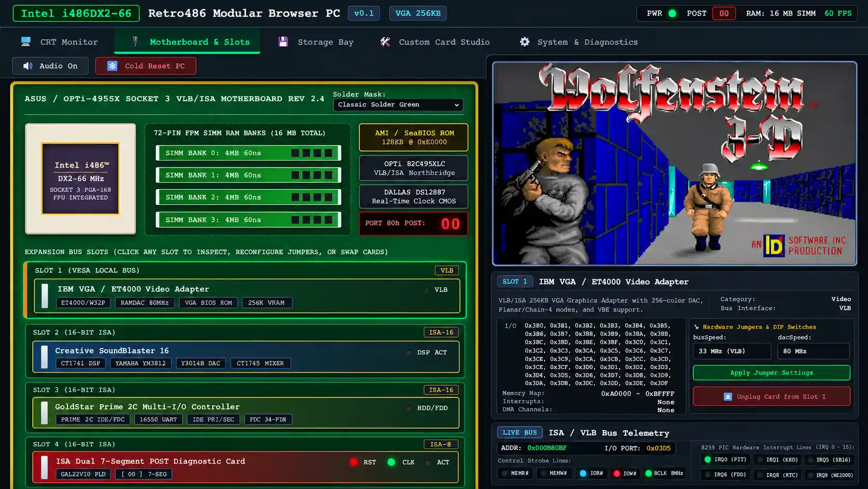This screenshot has height=489, width=868.
Task: Open the busSpeed 33 MHz (VLB) selector
Action: (x=731, y=351)
